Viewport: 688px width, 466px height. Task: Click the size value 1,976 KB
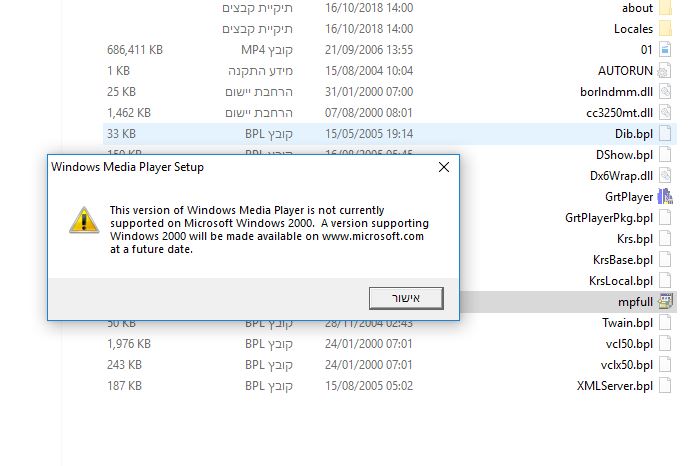click(x=129, y=344)
